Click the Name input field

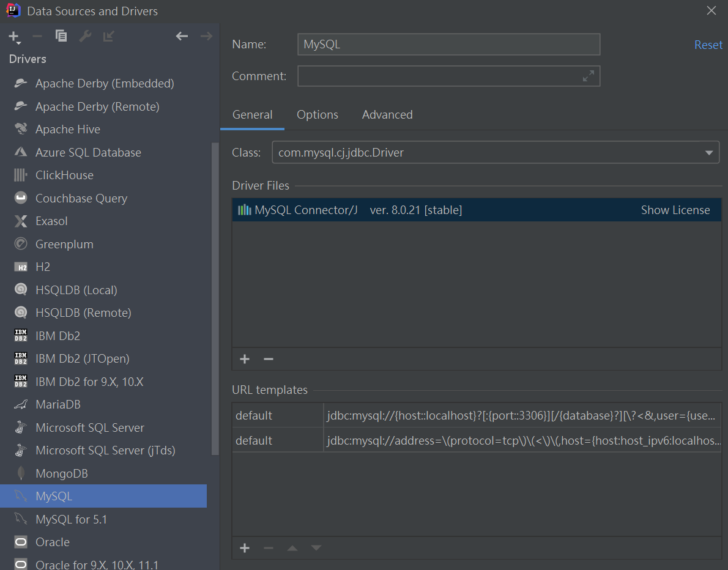pyautogui.click(x=448, y=44)
